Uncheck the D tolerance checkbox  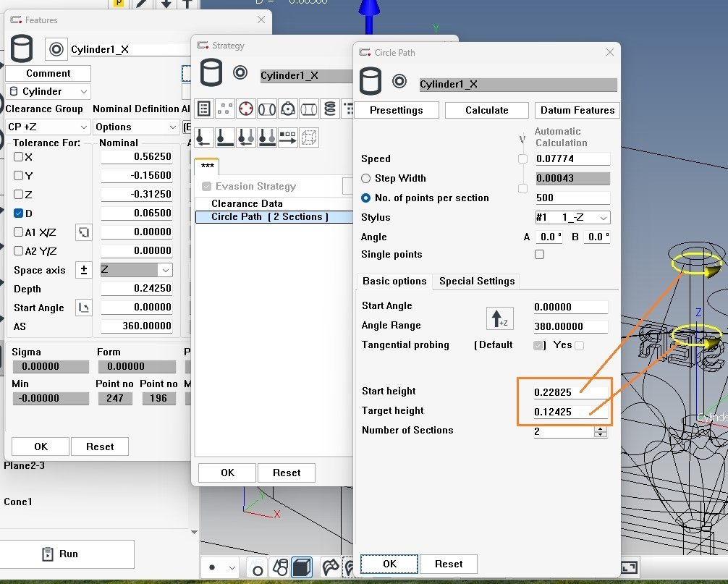pyautogui.click(x=19, y=213)
